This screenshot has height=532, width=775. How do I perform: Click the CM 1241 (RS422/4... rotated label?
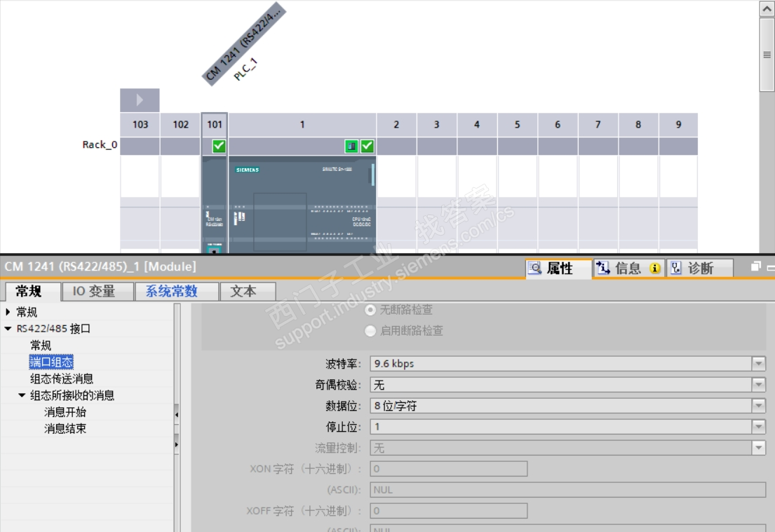click(x=243, y=44)
